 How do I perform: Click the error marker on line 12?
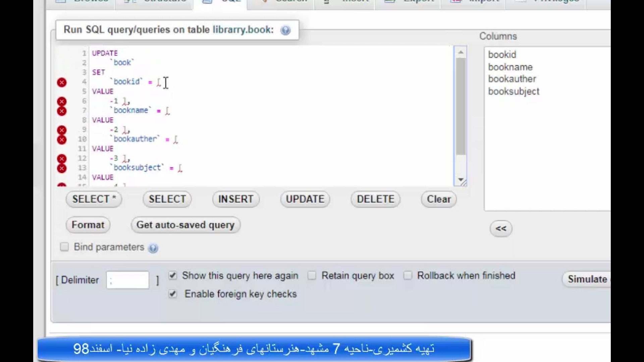(x=62, y=159)
